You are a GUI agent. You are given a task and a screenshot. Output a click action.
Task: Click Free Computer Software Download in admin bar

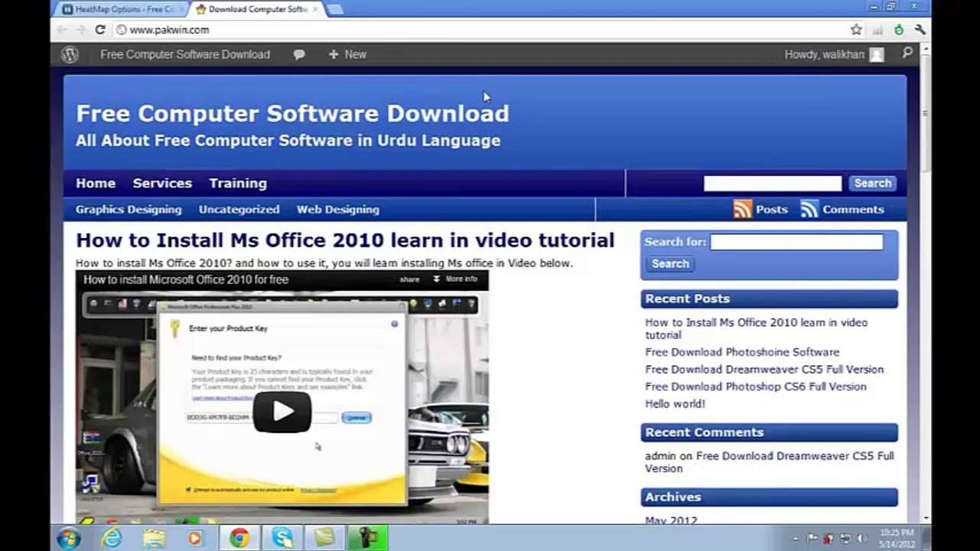pos(185,54)
